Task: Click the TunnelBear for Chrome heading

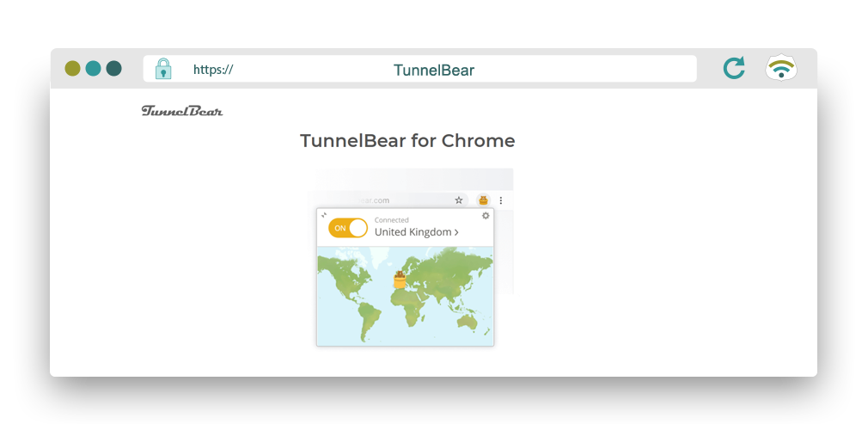Action: (406, 141)
